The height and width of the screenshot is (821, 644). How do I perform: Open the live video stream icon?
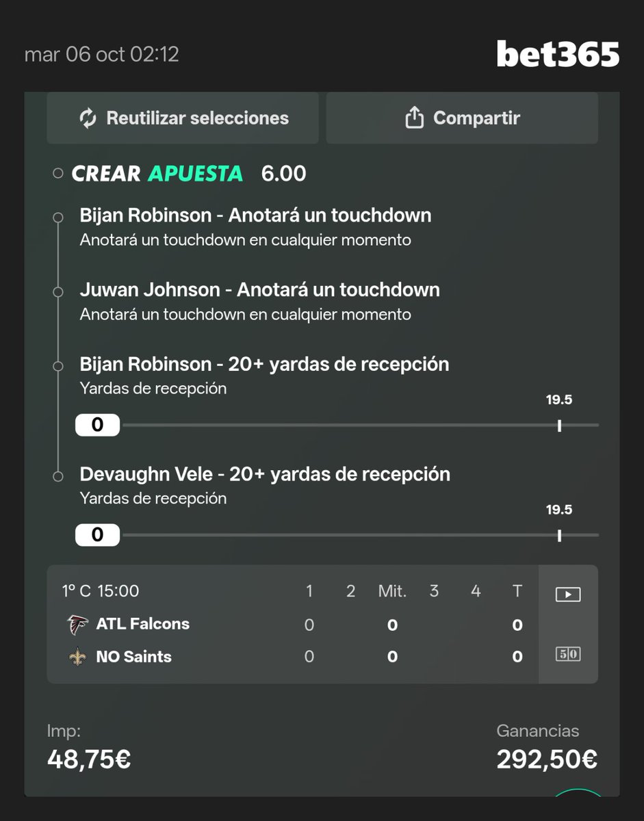[568, 594]
